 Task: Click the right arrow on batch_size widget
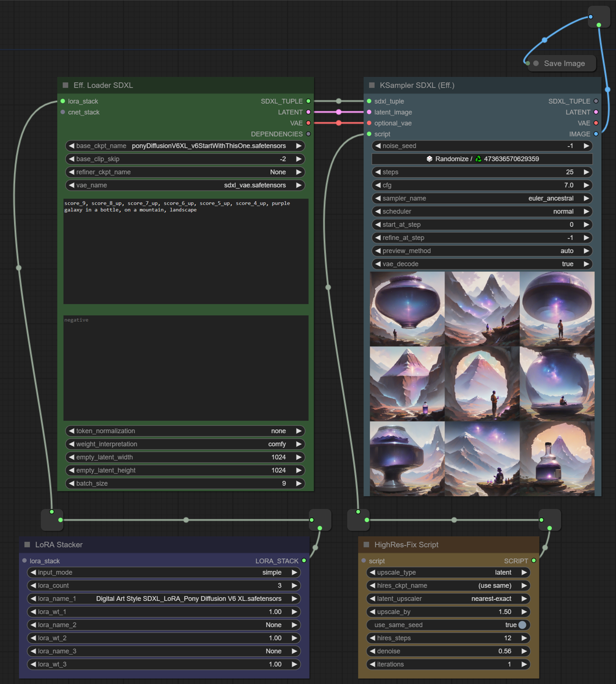pyautogui.click(x=298, y=483)
